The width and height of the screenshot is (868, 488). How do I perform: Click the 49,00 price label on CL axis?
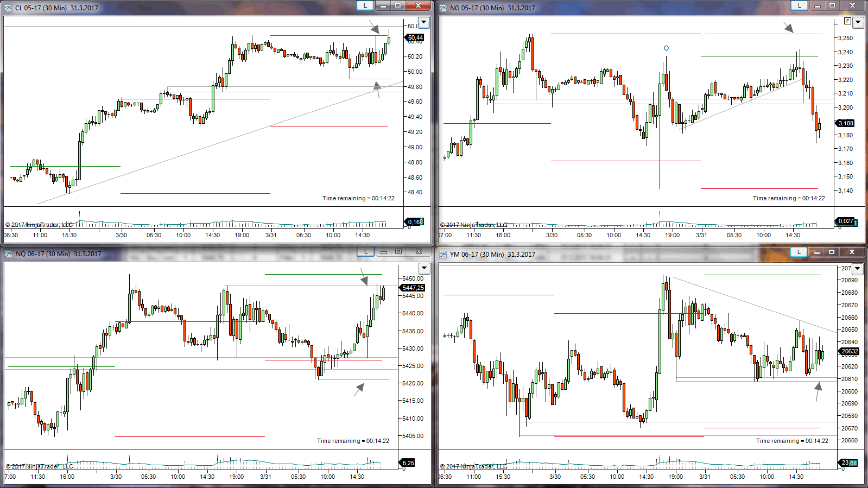click(x=415, y=147)
